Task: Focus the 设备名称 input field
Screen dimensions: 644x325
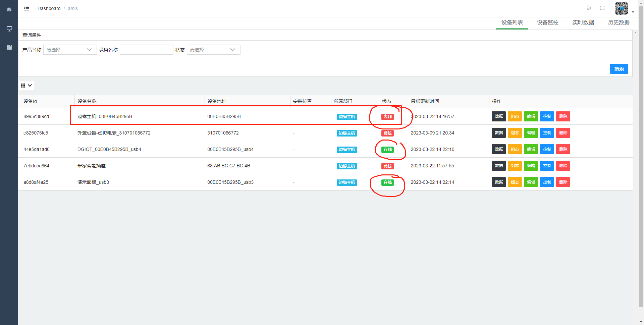Action: tap(146, 50)
